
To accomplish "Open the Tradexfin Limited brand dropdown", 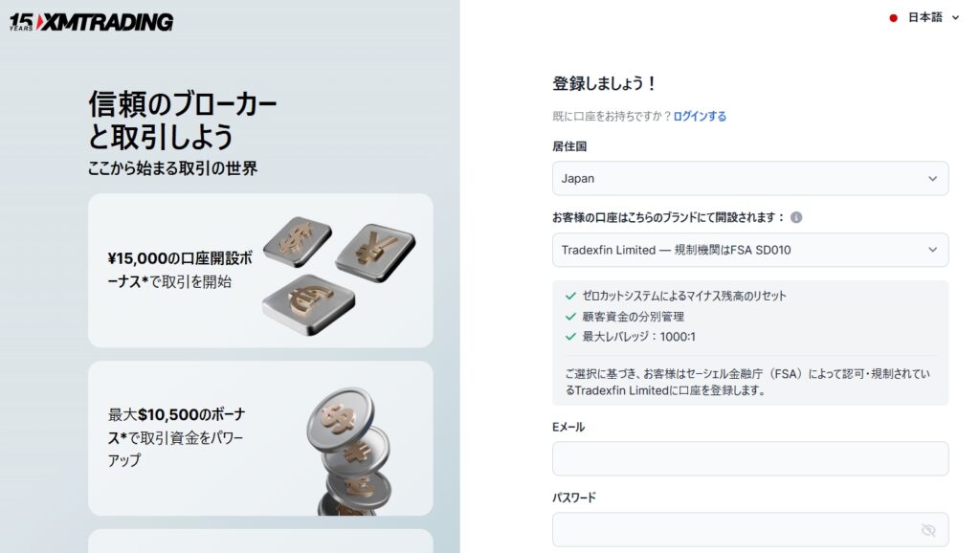I will tap(750, 250).
